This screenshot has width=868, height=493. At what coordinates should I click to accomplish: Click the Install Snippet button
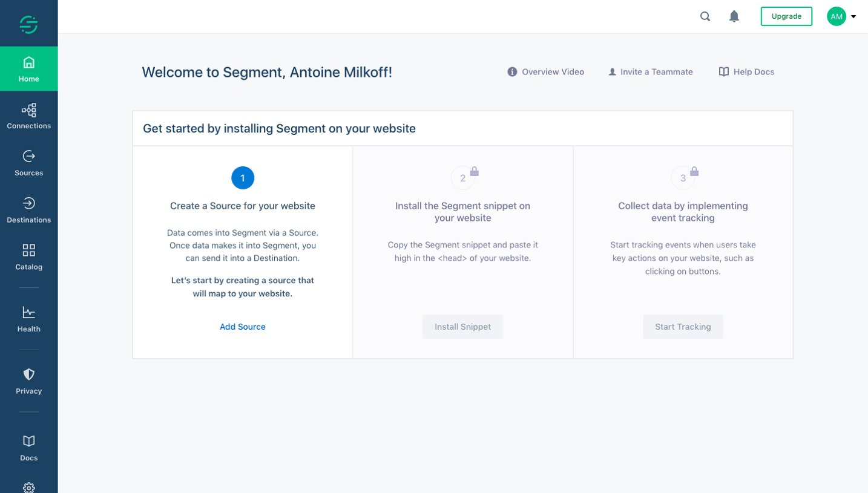coord(462,327)
